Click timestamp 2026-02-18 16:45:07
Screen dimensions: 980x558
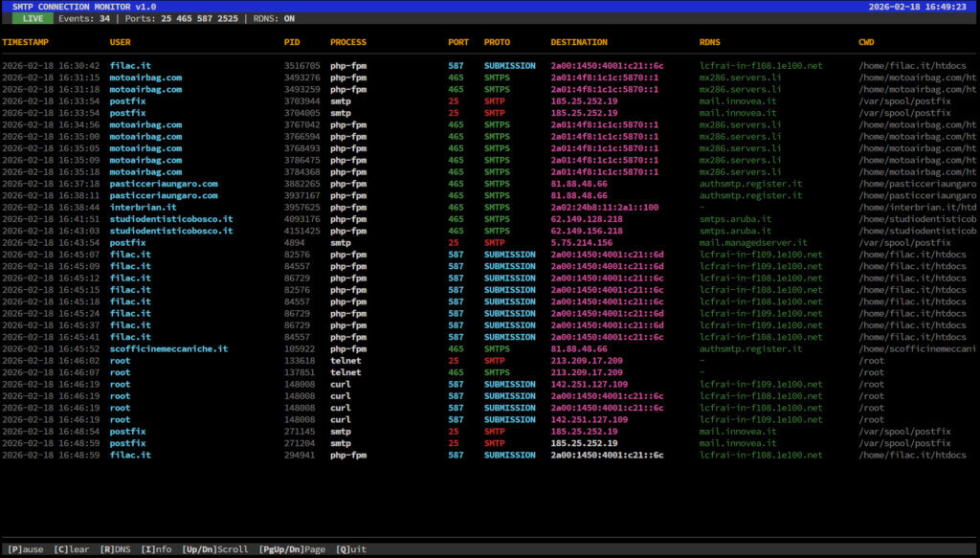[51, 255]
